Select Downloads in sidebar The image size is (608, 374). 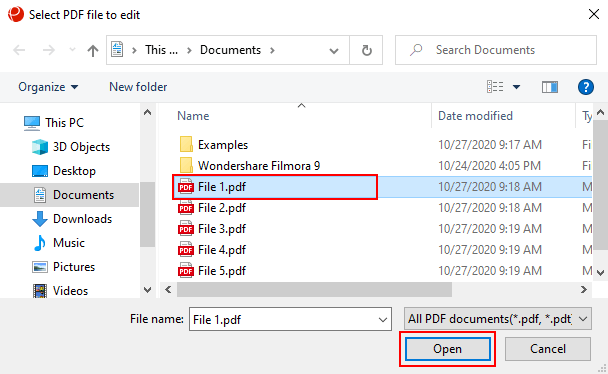click(x=82, y=219)
